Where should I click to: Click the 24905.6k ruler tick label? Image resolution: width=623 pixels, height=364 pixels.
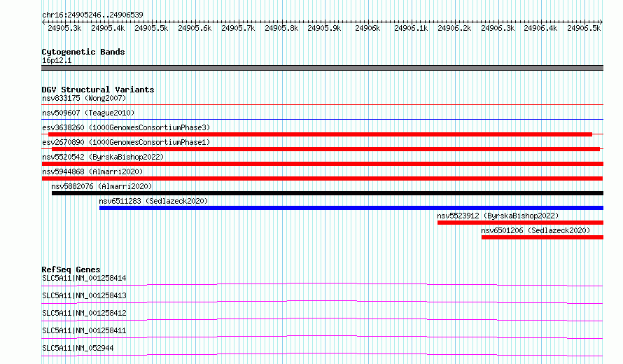point(195,28)
